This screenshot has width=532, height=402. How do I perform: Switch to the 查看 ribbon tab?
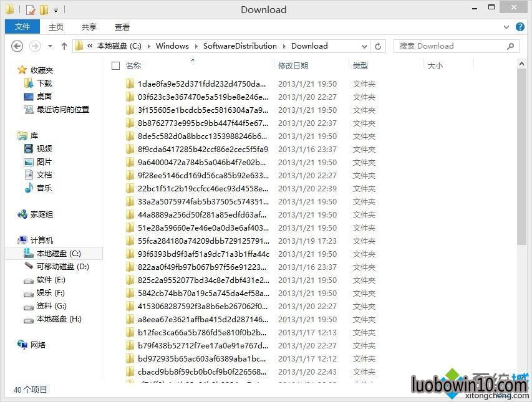click(122, 27)
